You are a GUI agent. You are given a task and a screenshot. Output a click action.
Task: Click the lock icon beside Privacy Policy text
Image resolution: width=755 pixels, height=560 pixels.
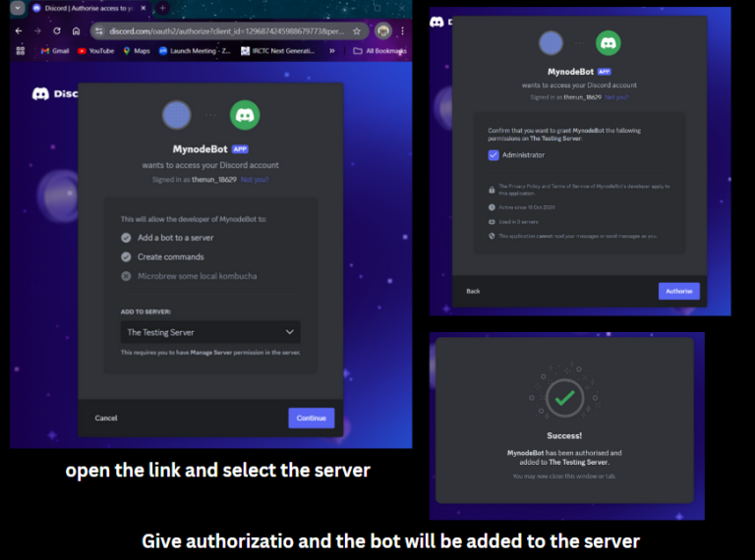[x=492, y=190]
